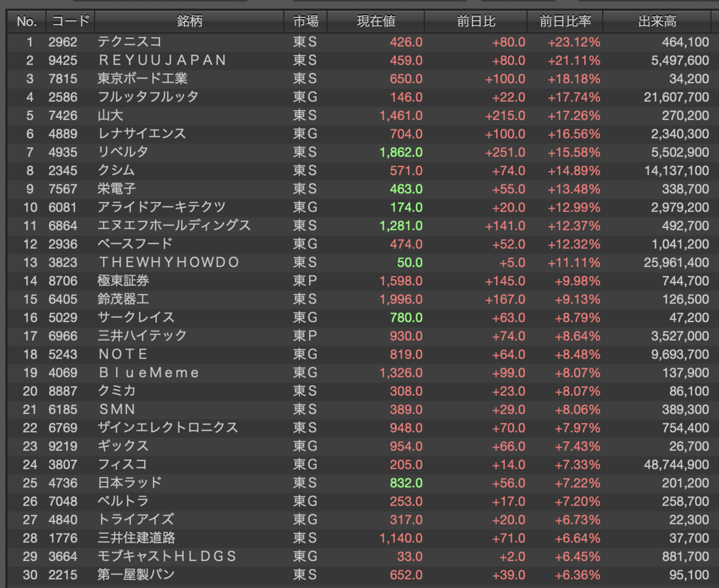Click the price change +167.0

coord(505,299)
